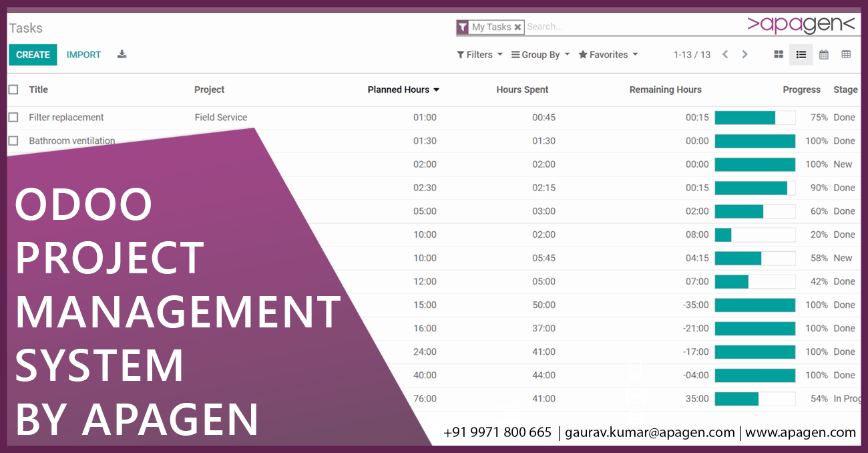Check the Bathroom ventilation task checkbox
Screen dimensions: 868x453
tap(13, 140)
